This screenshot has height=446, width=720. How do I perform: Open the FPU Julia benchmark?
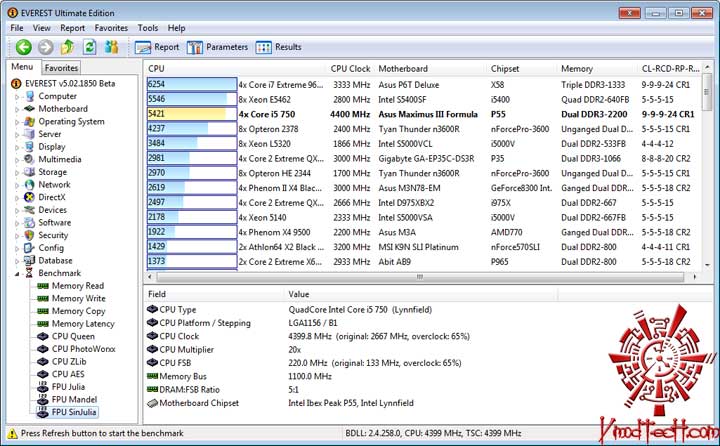[61, 387]
